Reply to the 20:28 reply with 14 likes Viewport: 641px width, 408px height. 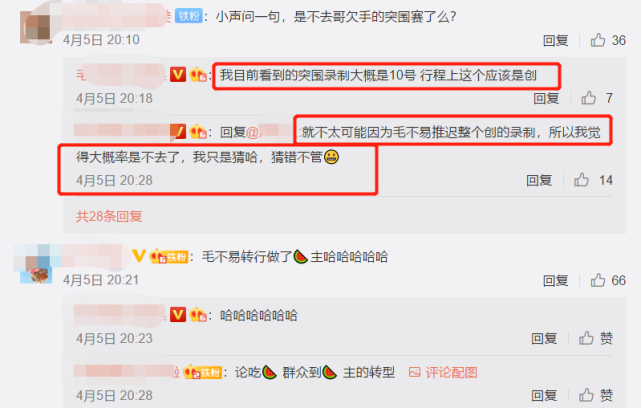click(539, 180)
